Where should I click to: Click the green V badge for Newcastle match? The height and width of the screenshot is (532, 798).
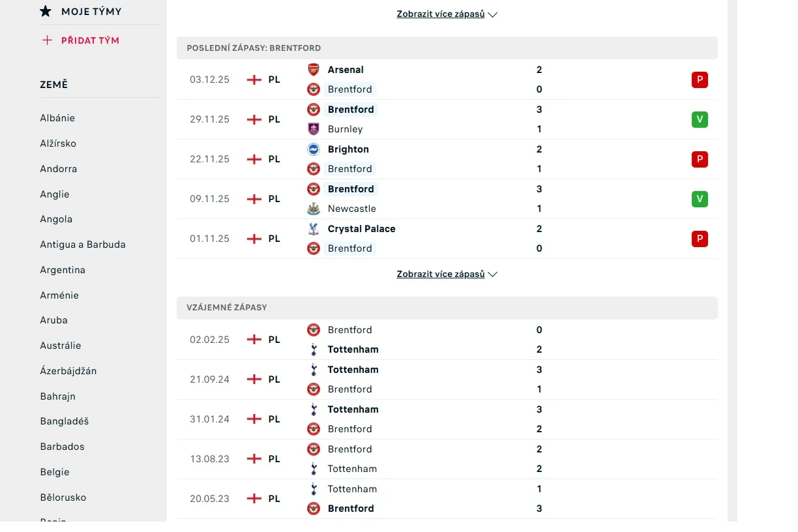click(700, 199)
